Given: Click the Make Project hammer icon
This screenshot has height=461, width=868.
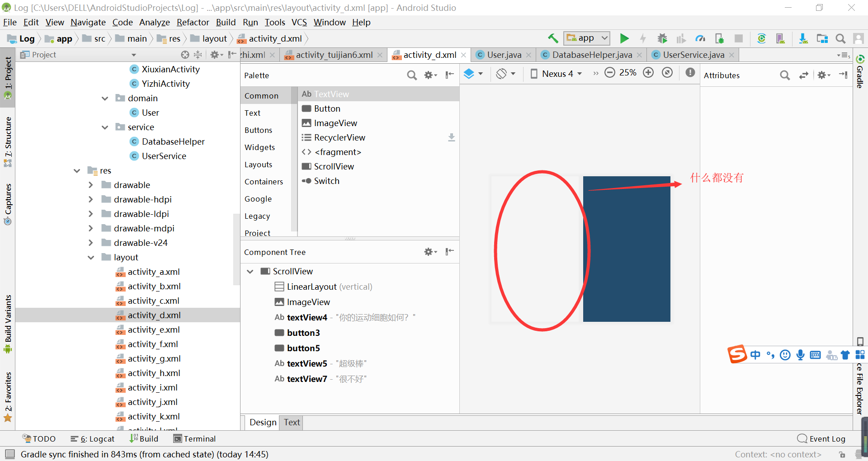Looking at the screenshot, I should (x=552, y=38).
